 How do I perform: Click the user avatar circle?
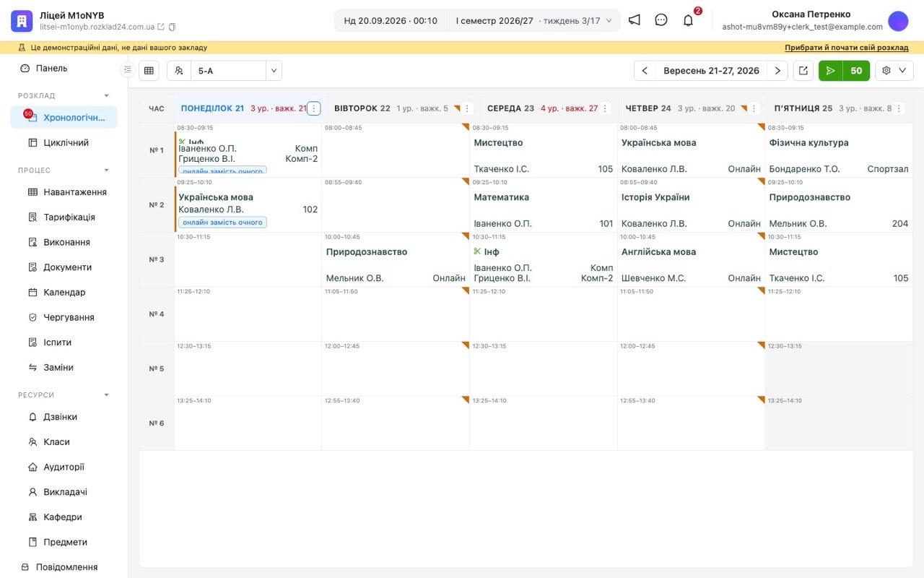pyautogui.click(x=898, y=21)
